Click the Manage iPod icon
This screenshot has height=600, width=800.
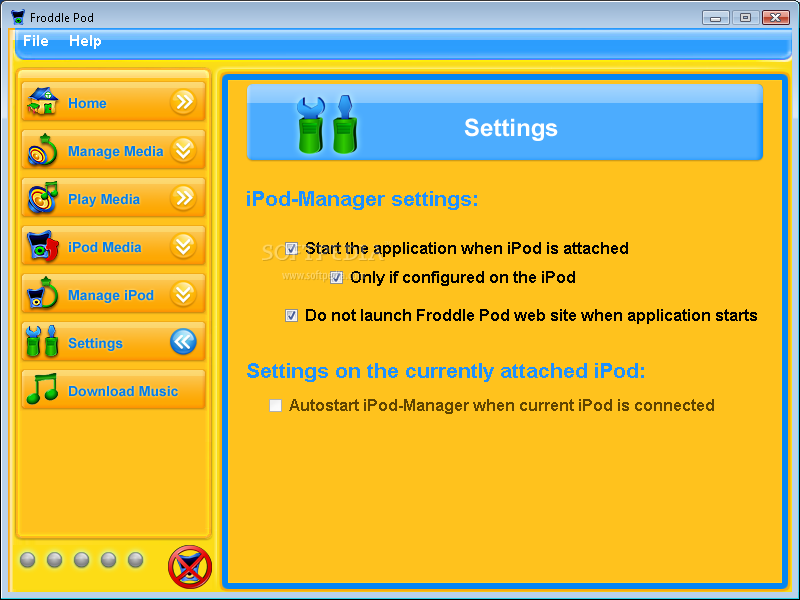tap(43, 293)
